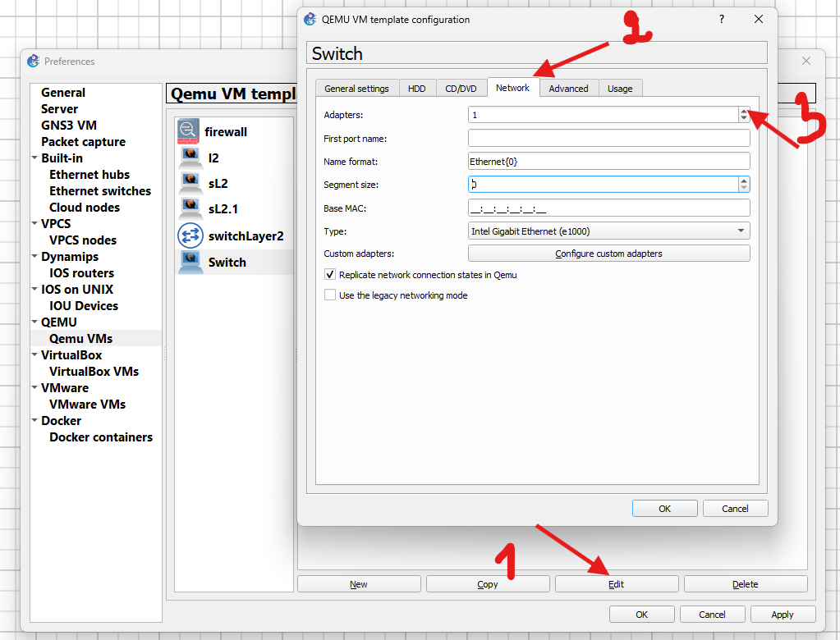The width and height of the screenshot is (840, 640).
Task: Click the Name format field
Action: click(609, 161)
